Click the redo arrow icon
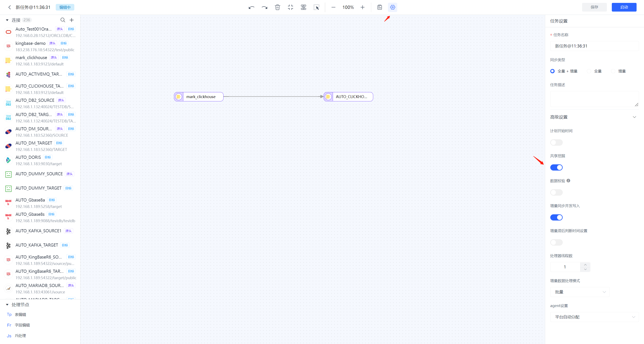This screenshot has height=344, width=644. [264, 7]
